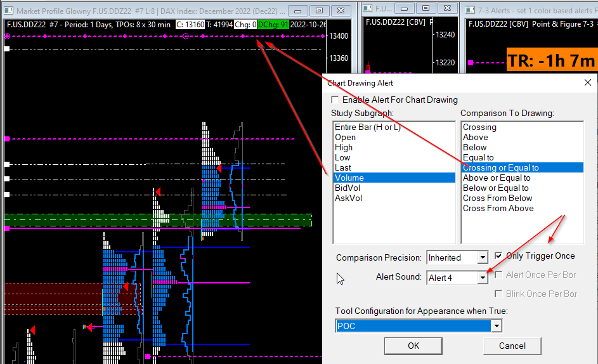Select High in Study Subgraph list
The width and height of the screenshot is (598, 364).
pos(394,147)
